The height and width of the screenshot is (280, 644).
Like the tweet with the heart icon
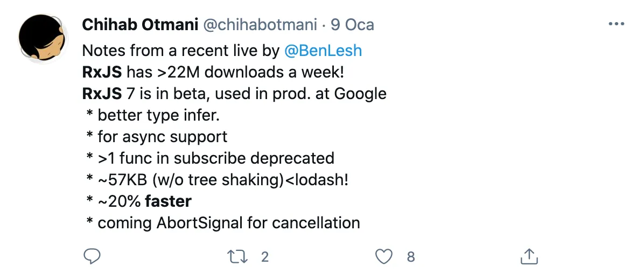tap(383, 257)
